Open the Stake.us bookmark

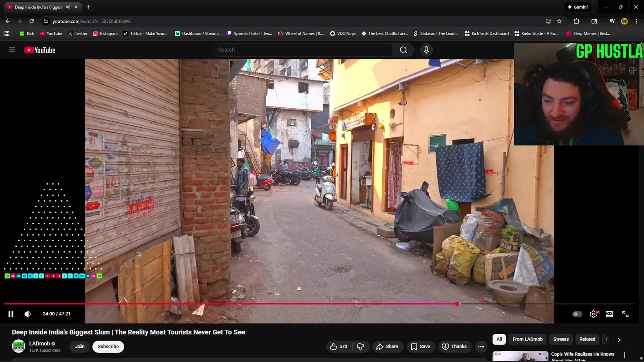tap(436, 34)
